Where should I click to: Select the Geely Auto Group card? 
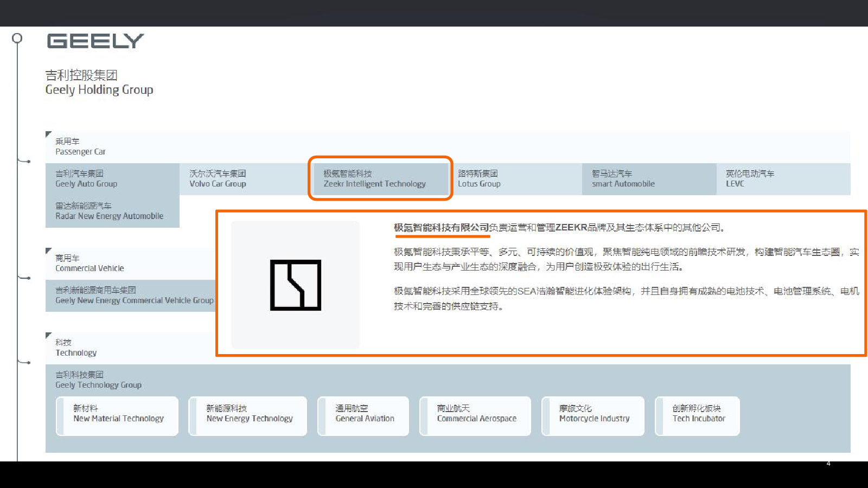(112, 179)
